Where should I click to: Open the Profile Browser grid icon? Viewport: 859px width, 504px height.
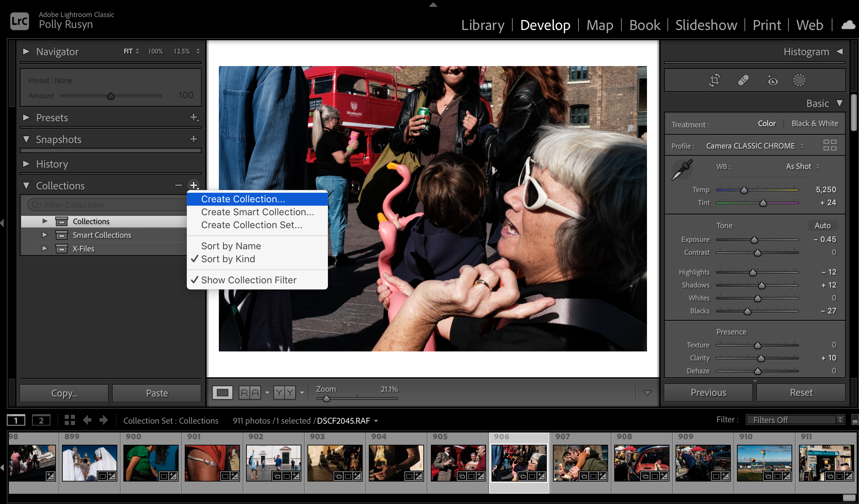[x=830, y=145]
